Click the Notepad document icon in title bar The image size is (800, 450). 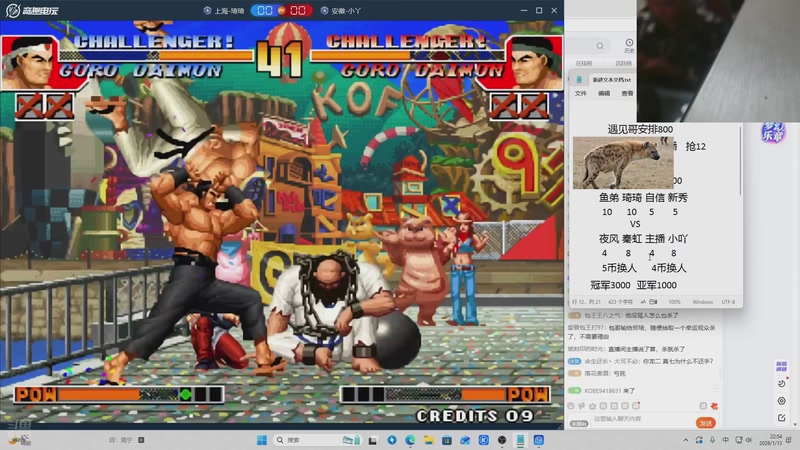[580, 80]
